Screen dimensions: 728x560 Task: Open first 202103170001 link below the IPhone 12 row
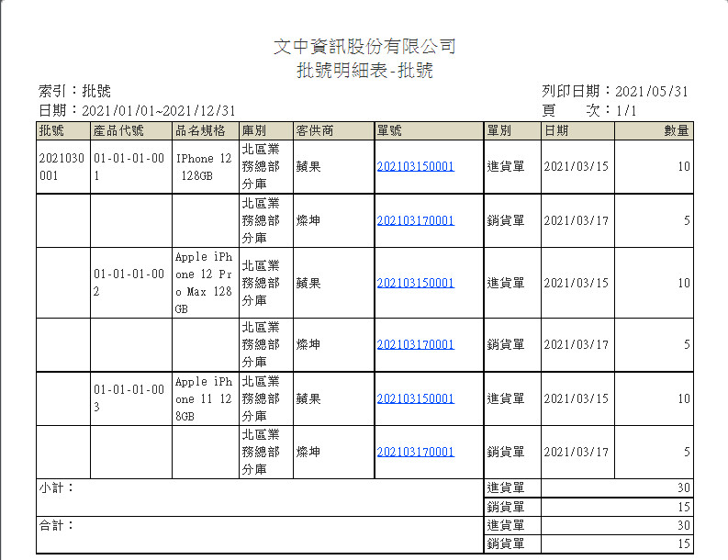coord(415,220)
